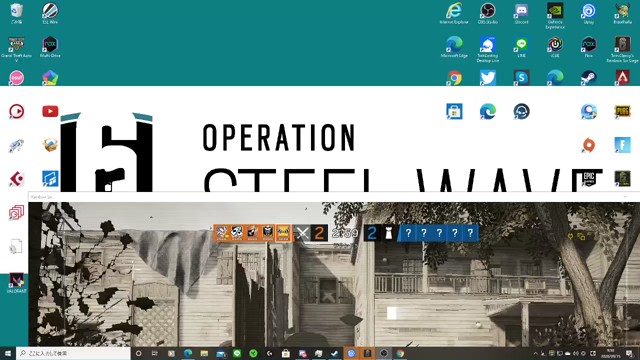Focus the taskbar search box
The width and height of the screenshot is (640, 360).
coord(73,353)
